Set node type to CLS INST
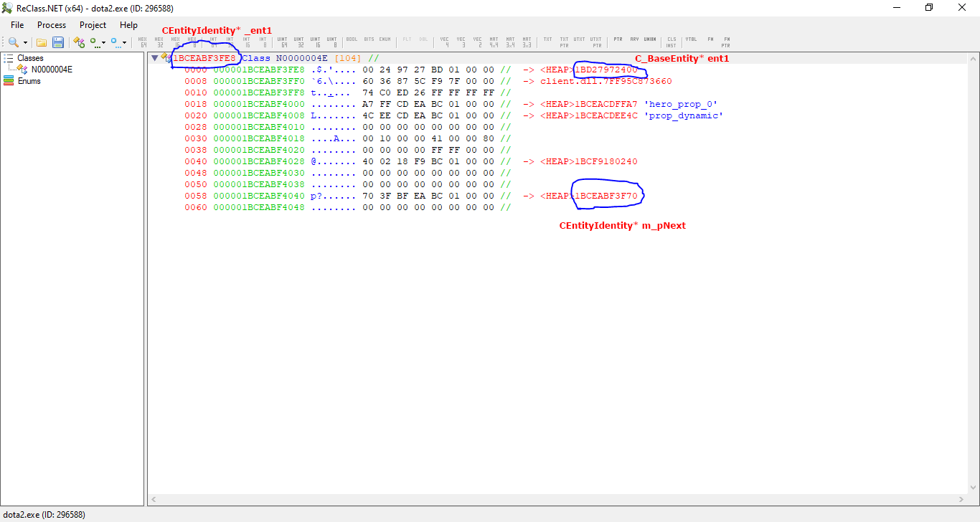 coord(672,42)
